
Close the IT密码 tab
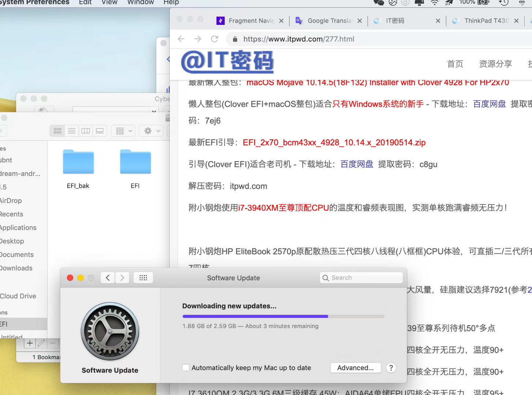[x=438, y=21]
